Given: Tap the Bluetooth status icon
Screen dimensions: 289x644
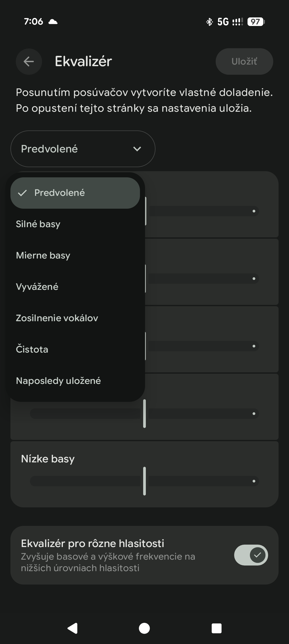Looking at the screenshot, I should click(x=209, y=22).
